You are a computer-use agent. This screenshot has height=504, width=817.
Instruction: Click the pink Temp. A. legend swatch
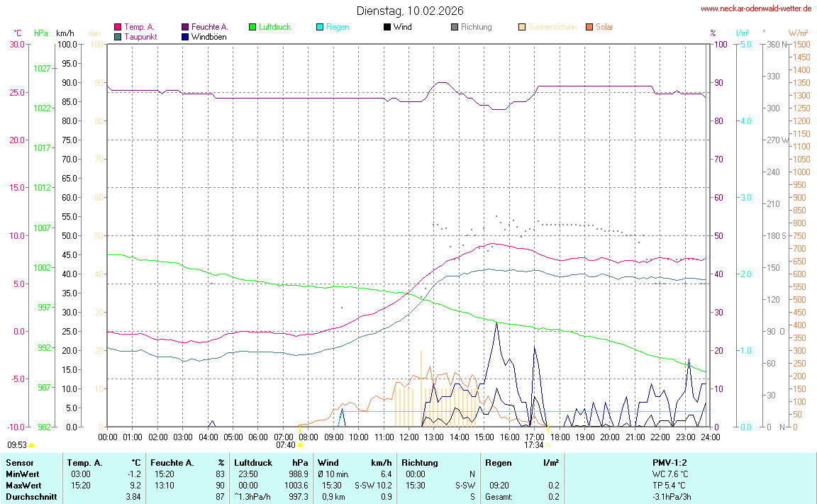pos(118,28)
